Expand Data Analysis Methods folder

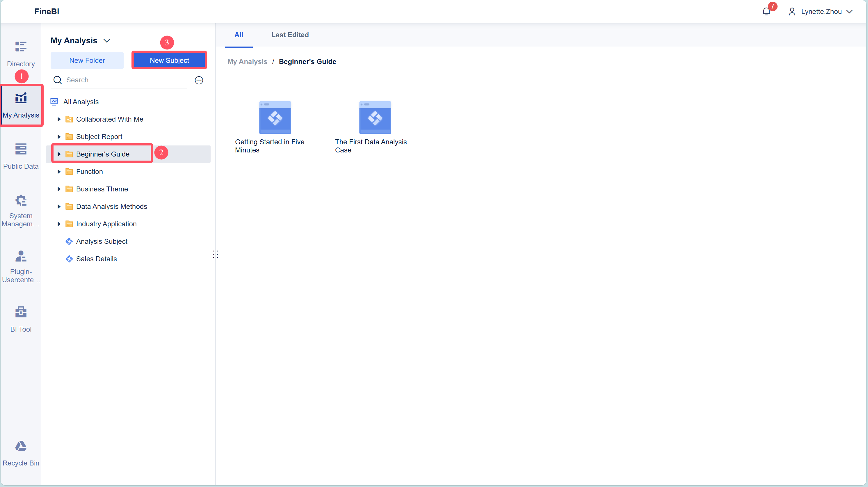tap(59, 207)
